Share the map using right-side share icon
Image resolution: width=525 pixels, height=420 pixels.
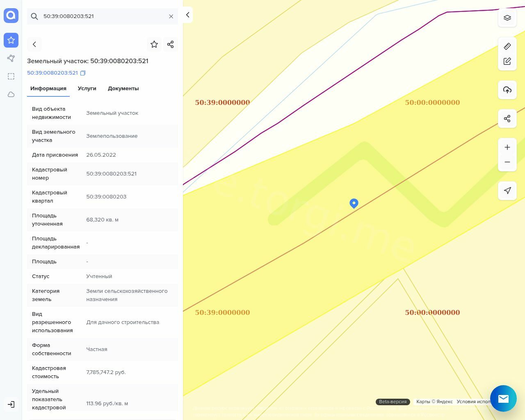pos(507,119)
